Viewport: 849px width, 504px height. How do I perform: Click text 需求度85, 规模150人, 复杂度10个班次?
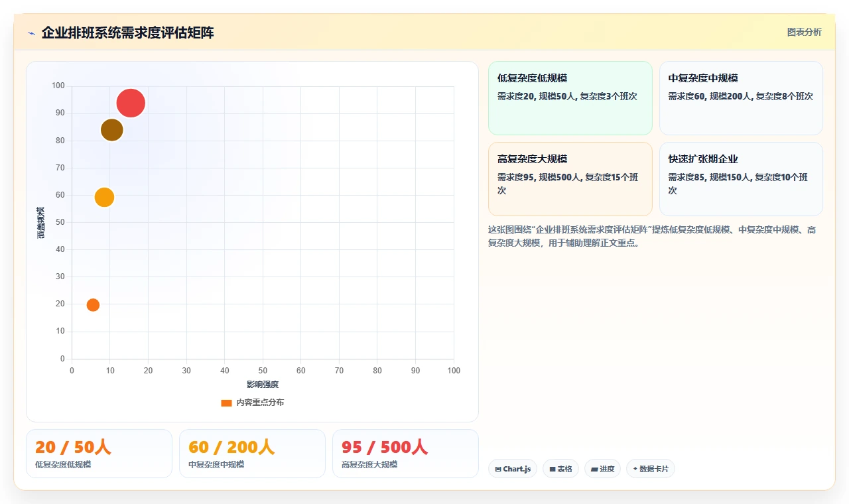coord(738,184)
